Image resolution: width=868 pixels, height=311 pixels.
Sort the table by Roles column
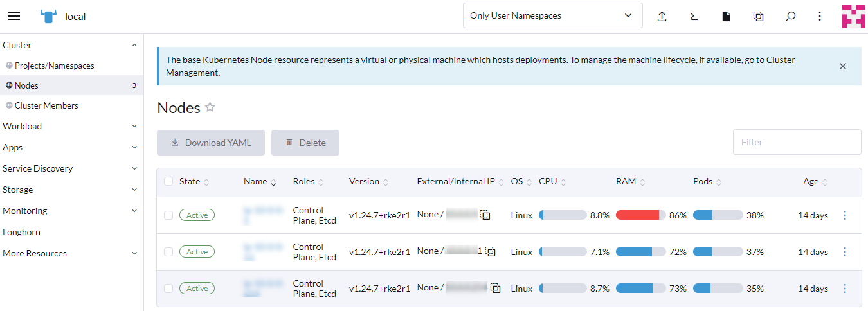pos(308,182)
